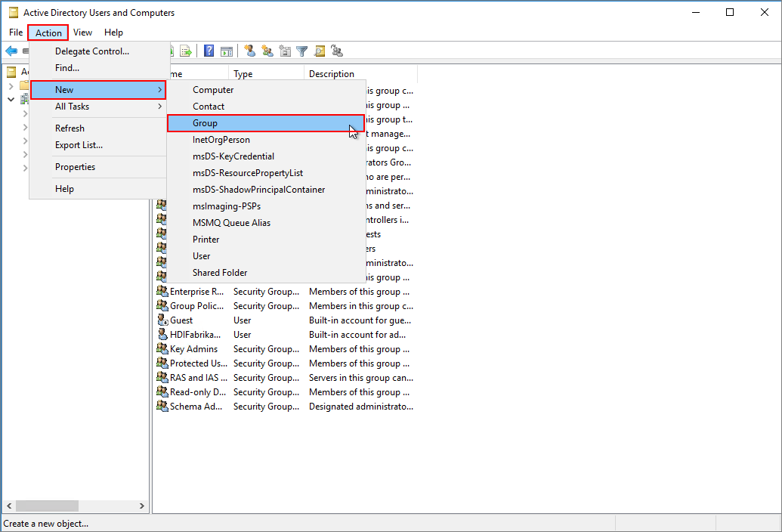Select the Guest user in the list
Screen dimensions: 782x532
[x=182, y=320]
